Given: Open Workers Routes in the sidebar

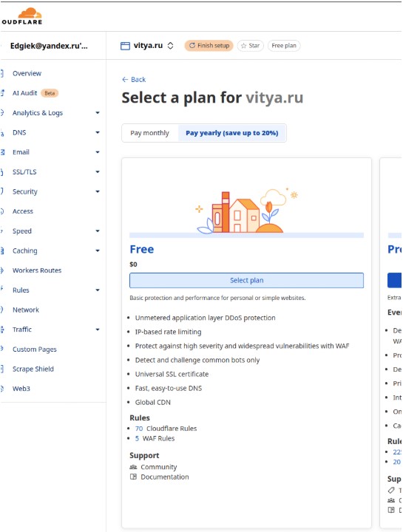Looking at the screenshot, I should (37, 270).
